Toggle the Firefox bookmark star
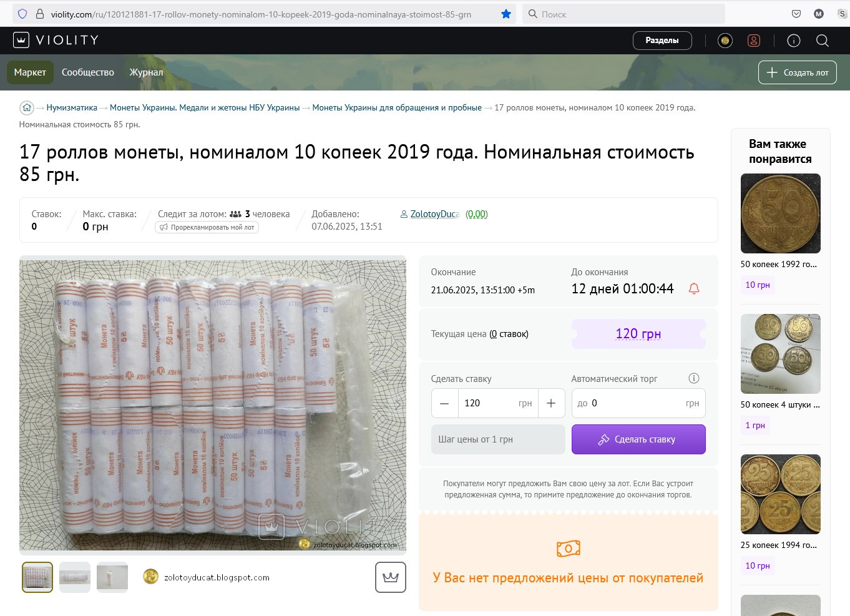The width and height of the screenshot is (850, 616). [506, 14]
